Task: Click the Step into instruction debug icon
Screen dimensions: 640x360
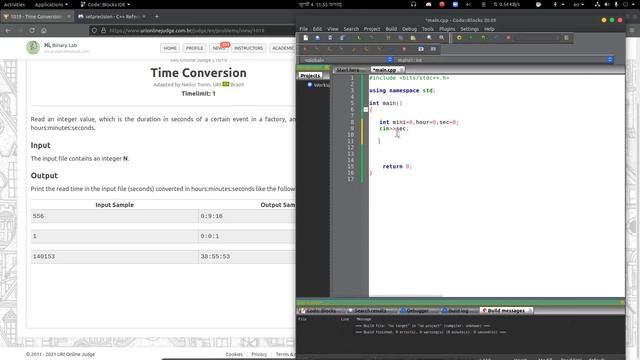Action: tap(379, 49)
